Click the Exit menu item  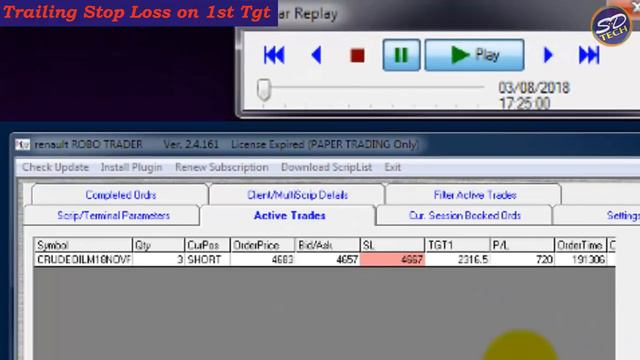coord(393,167)
